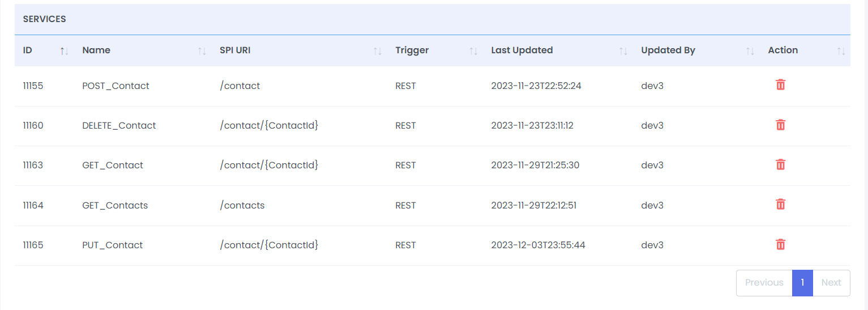868x310 pixels.
Task: Click sort arrows next to SPI URI
Action: (x=378, y=51)
